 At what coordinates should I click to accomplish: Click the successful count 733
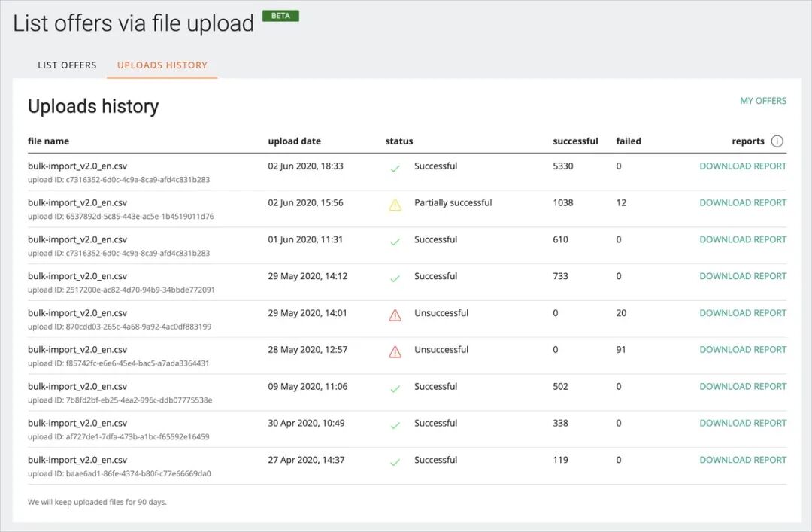(x=560, y=276)
